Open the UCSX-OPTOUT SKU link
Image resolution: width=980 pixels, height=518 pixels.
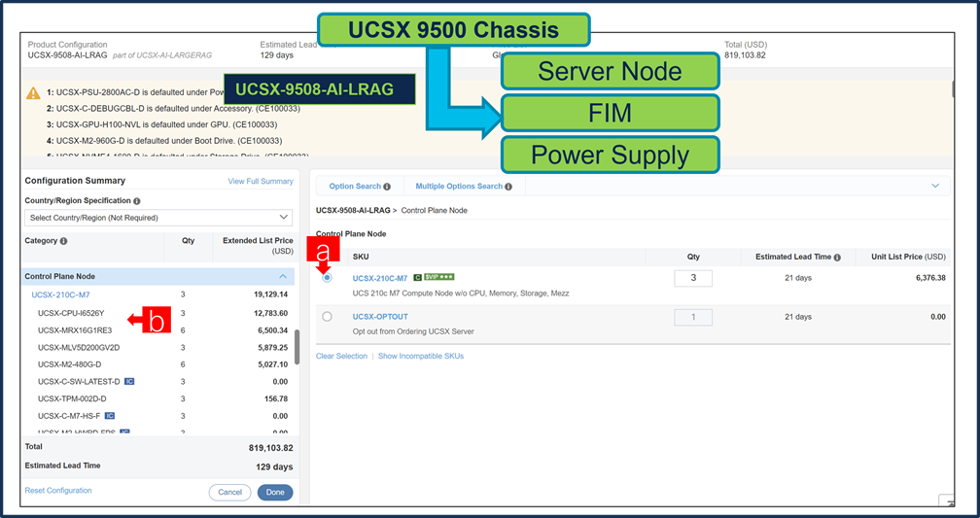tap(380, 317)
